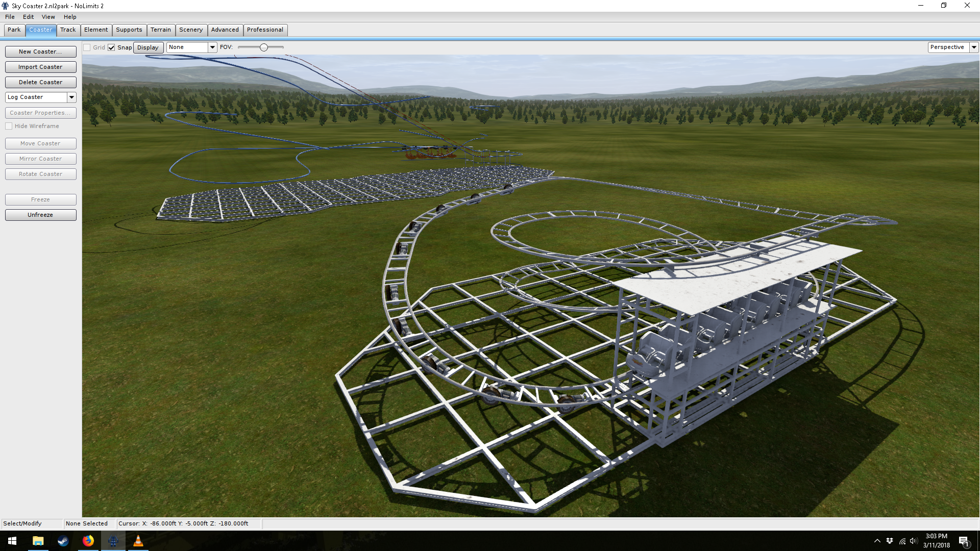The image size is (980, 551).
Task: Enable the Grid checkbox
Action: tap(87, 47)
